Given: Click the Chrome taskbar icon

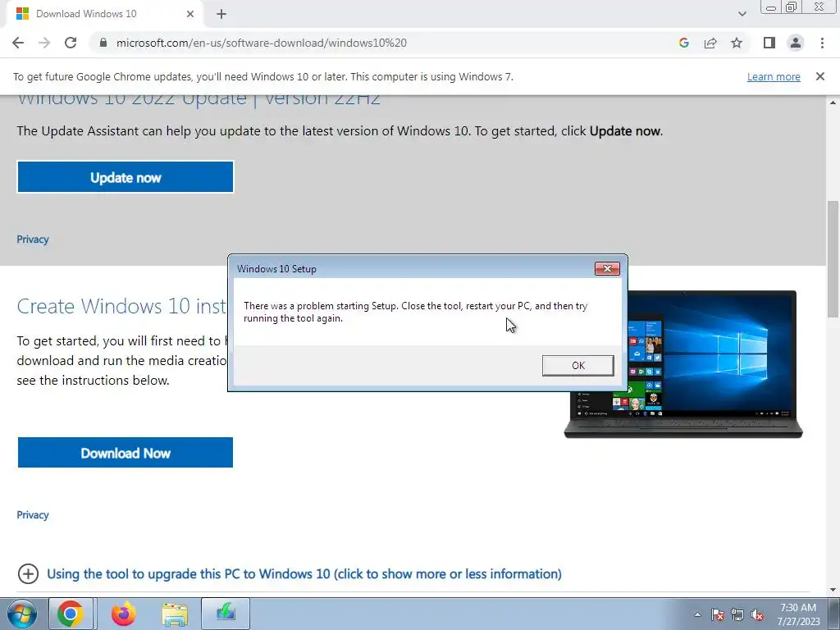Looking at the screenshot, I should tap(71, 614).
